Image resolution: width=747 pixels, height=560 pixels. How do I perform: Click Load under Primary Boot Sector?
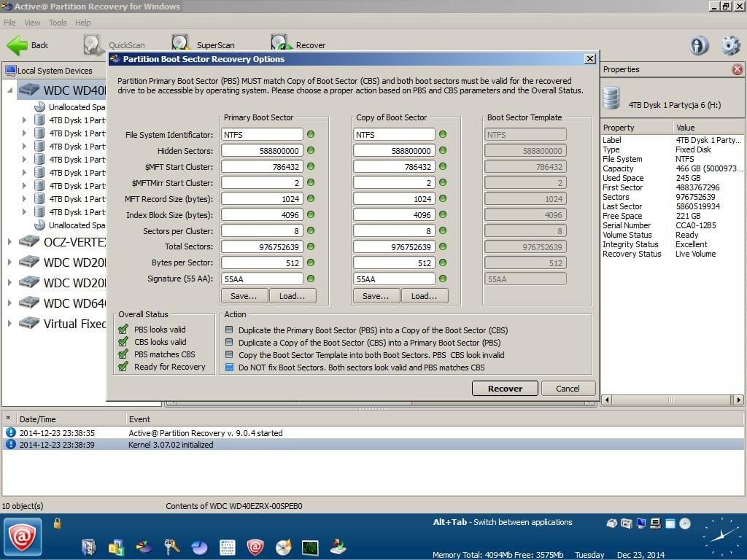(x=292, y=296)
